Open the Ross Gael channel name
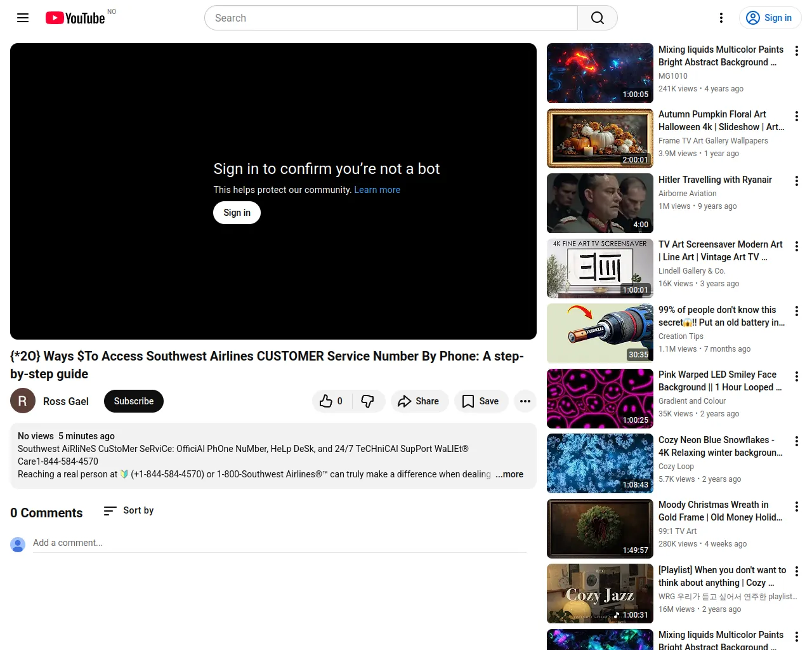This screenshot has height=650, width=812. (66, 401)
